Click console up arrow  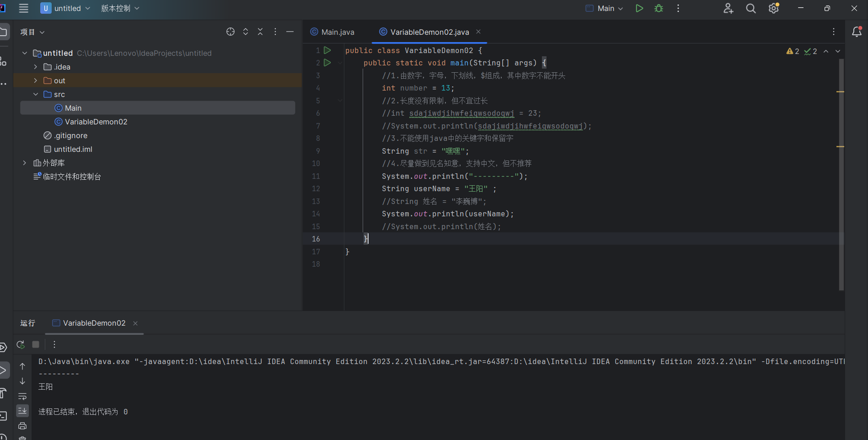pyautogui.click(x=22, y=366)
